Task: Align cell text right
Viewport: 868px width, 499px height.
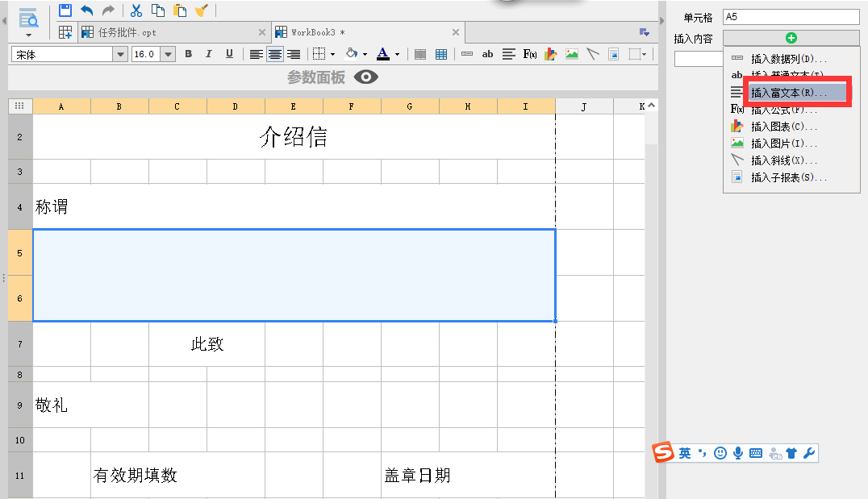Action: point(294,54)
